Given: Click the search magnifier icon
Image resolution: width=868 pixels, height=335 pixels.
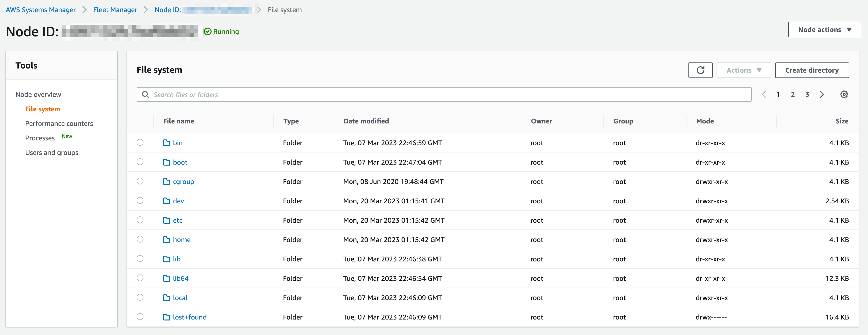Looking at the screenshot, I should tap(146, 95).
